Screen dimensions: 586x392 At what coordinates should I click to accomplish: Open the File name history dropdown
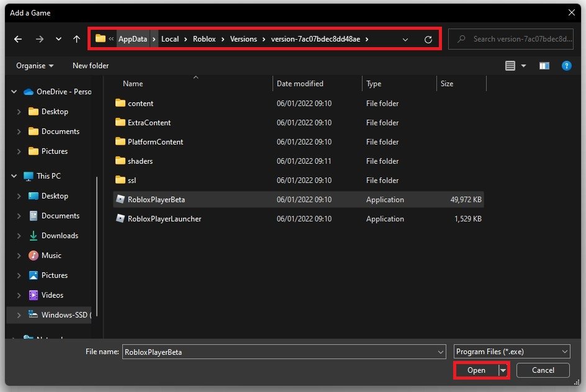point(441,352)
